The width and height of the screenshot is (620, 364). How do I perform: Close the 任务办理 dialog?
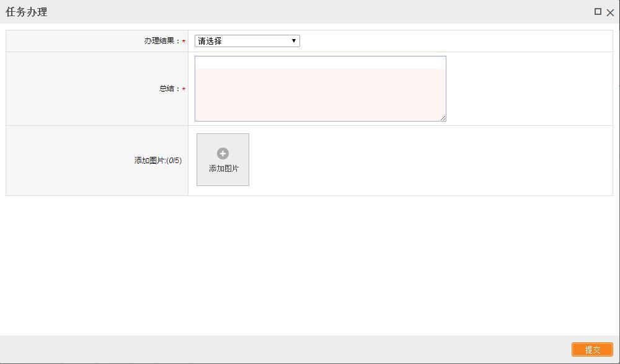610,12
